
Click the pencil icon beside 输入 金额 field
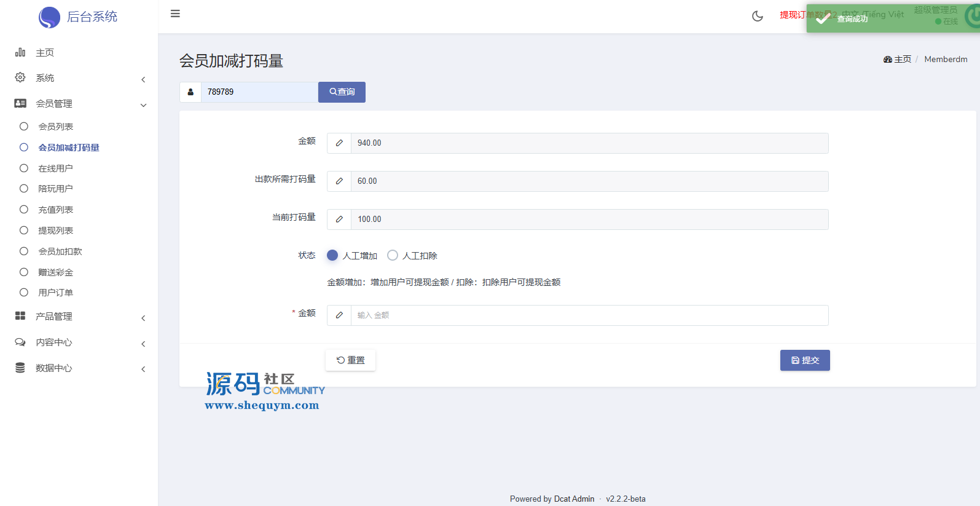[x=339, y=315]
